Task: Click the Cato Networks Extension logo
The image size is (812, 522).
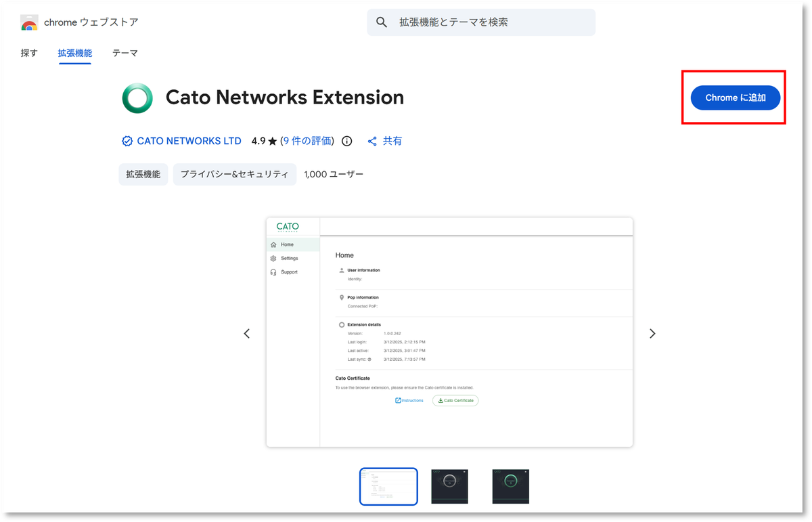Action: pyautogui.click(x=137, y=97)
